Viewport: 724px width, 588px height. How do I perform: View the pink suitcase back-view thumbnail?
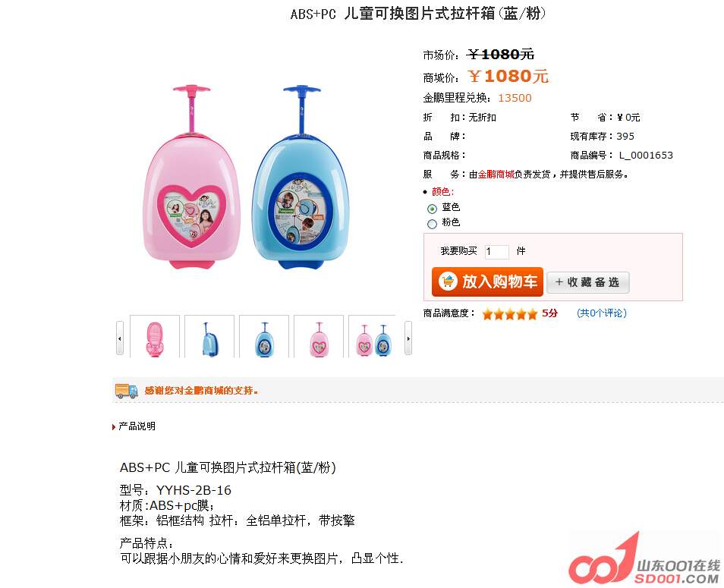(x=155, y=337)
